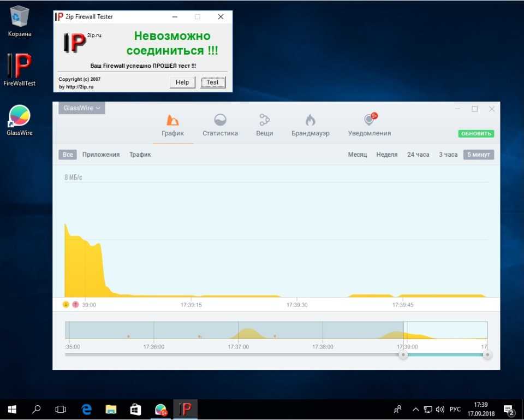Close the 2ip Firewall Tester window
Viewport: 524px width, 420px height.
[x=221, y=17]
